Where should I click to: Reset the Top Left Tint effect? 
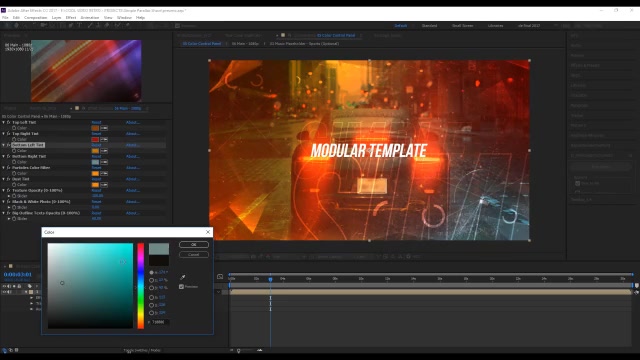96,122
